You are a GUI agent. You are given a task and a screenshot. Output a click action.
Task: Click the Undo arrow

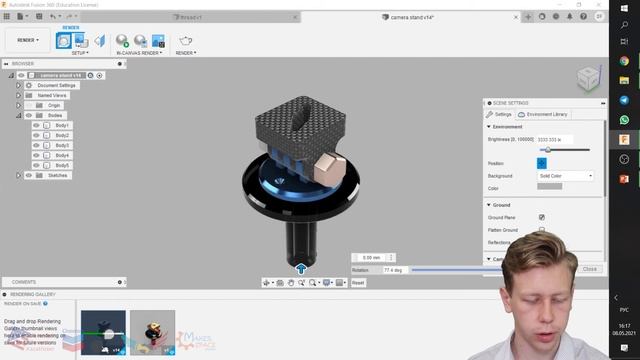[53, 16]
